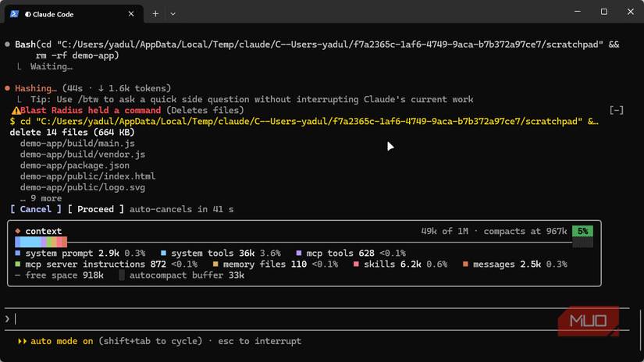This screenshot has height=362, width=644.
Task: Click the PowerShell icon on the tab
Action: (14, 14)
